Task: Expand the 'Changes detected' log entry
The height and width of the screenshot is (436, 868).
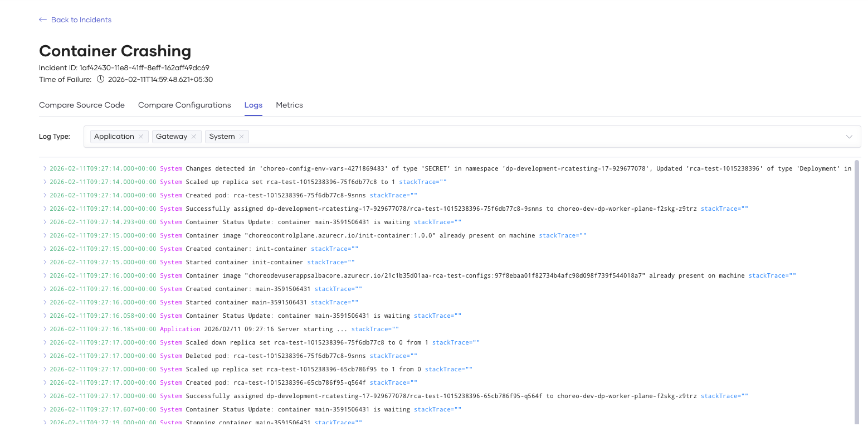Action: click(x=45, y=168)
